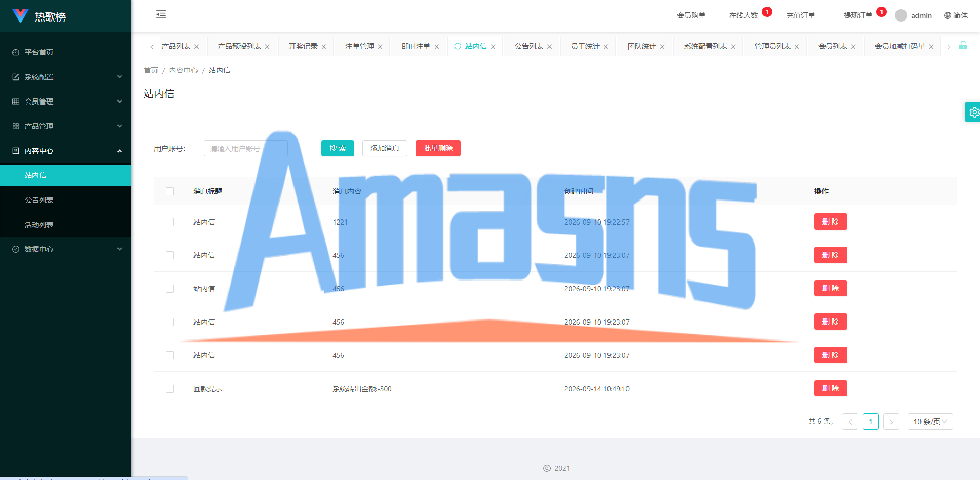This screenshot has width=980, height=480.
Task: Open the admin user avatar
Action: [x=900, y=15]
